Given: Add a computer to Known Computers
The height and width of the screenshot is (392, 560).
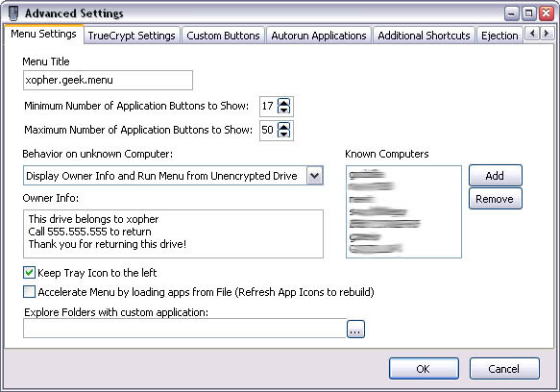Looking at the screenshot, I should coord(495,176).
